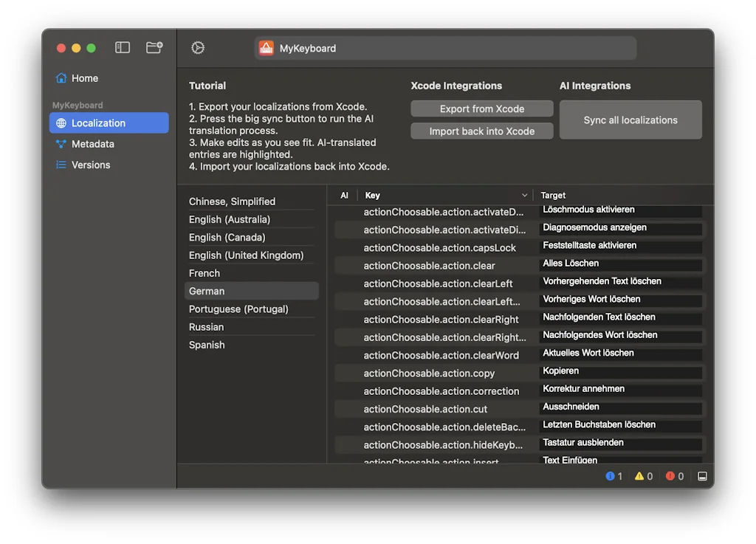
Task: Open the Metadata section
Action: coord(92,144)
